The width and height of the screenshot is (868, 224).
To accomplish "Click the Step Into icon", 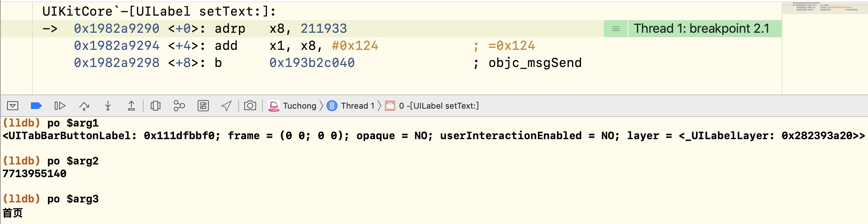I will pyautogui.click(x=108, y=106).
